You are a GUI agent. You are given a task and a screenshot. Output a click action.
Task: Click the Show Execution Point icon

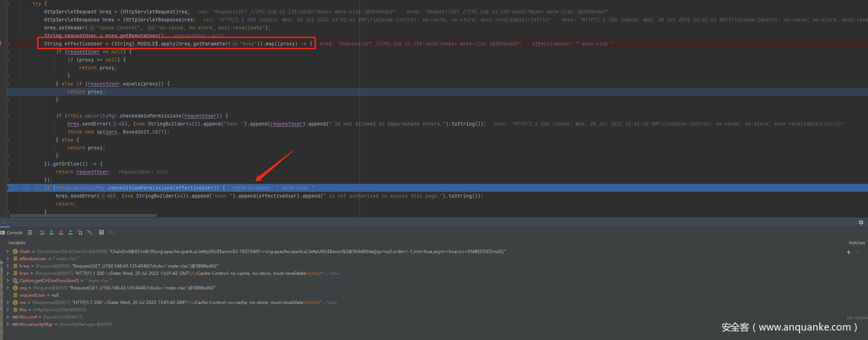click(x=31, y=232)
